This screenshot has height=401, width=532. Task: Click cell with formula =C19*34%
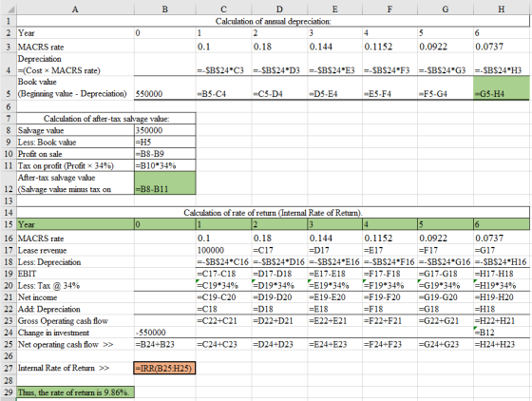coord(224,286)
